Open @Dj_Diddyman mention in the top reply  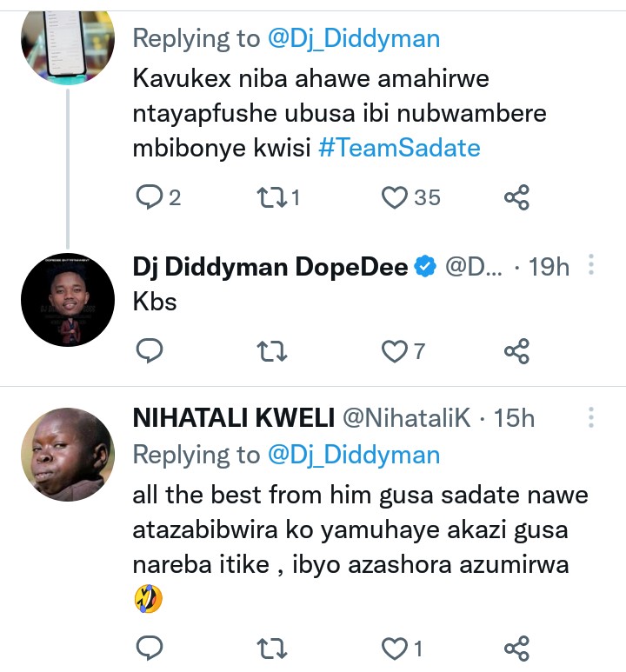coord(353,38)
